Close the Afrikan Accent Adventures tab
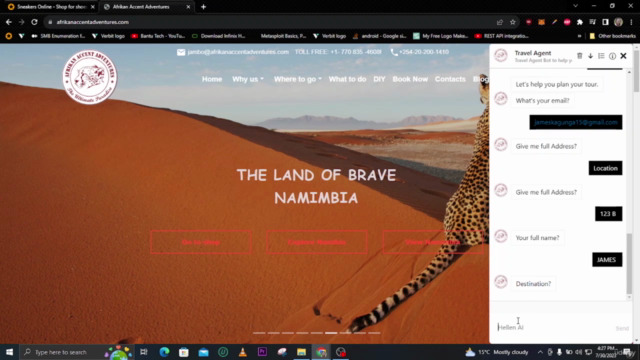640x360 pixels. [x=188, y=7]
